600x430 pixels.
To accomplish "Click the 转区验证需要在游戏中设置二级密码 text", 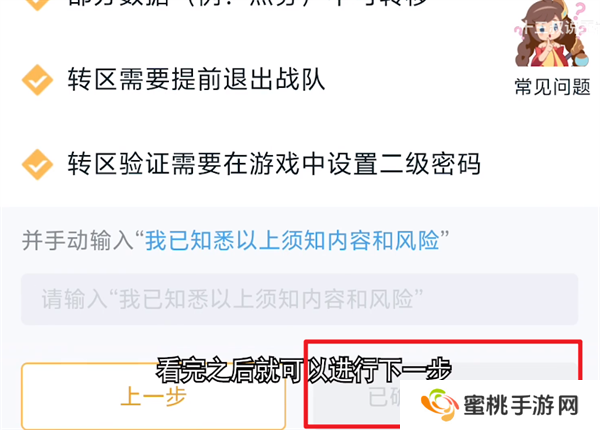I will point(274,164).
